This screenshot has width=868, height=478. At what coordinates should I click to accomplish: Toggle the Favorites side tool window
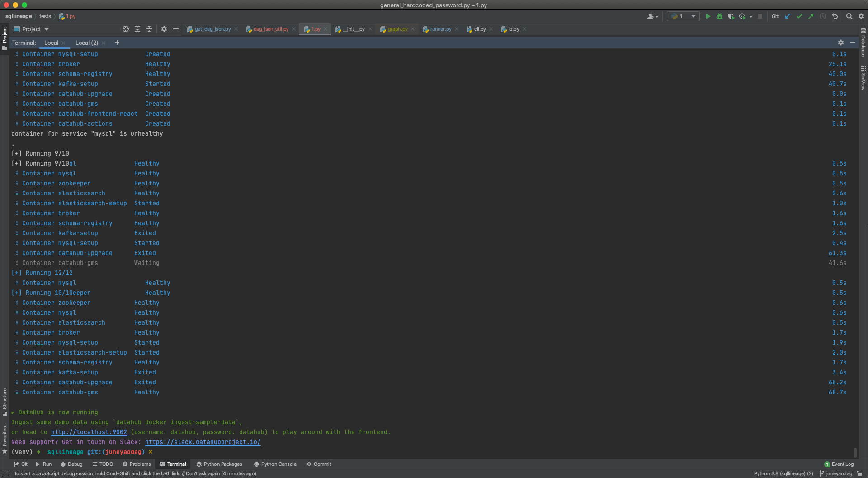coord(5,440)
